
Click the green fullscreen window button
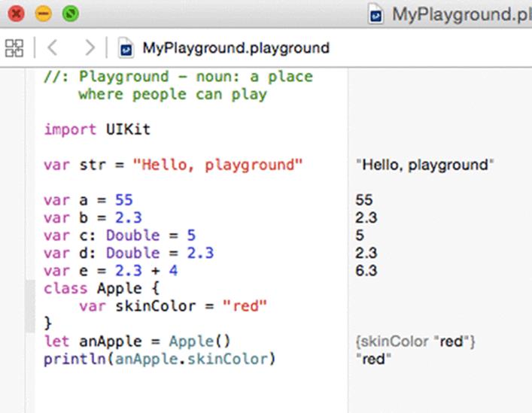pos(71,14)
